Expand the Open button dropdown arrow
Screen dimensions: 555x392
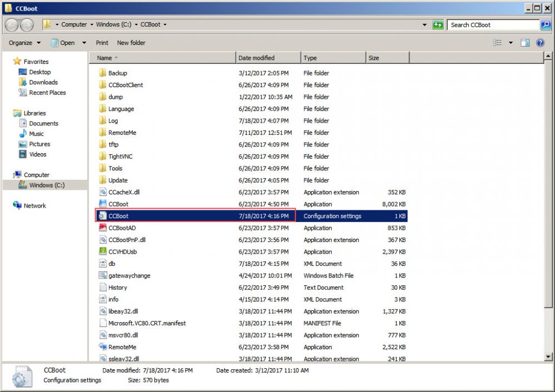(x=84, y=43)
